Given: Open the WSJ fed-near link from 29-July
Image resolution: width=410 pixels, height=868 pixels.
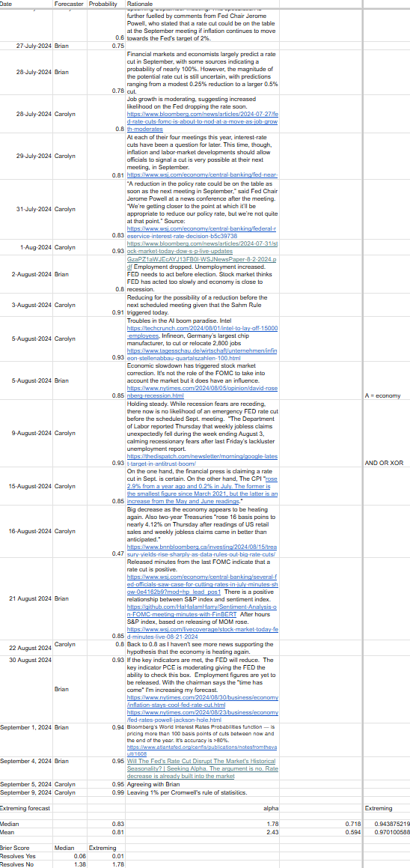Looking at the screenshot, I should coord(202,174).
